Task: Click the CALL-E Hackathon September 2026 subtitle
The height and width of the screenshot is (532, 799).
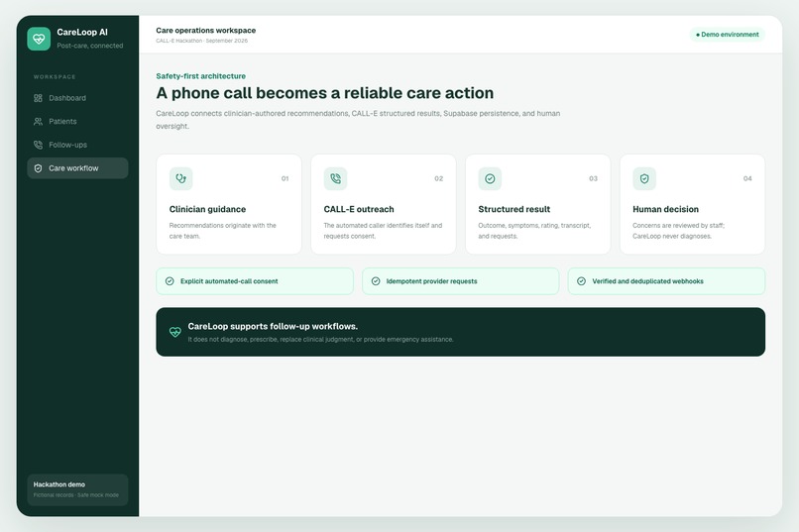Action: click(202, 41)
